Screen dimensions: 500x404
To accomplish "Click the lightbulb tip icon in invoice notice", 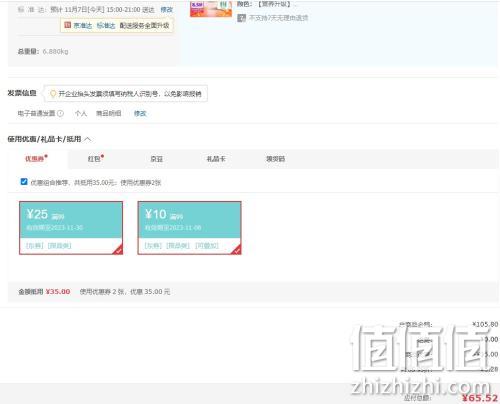I will pos(53,94).
